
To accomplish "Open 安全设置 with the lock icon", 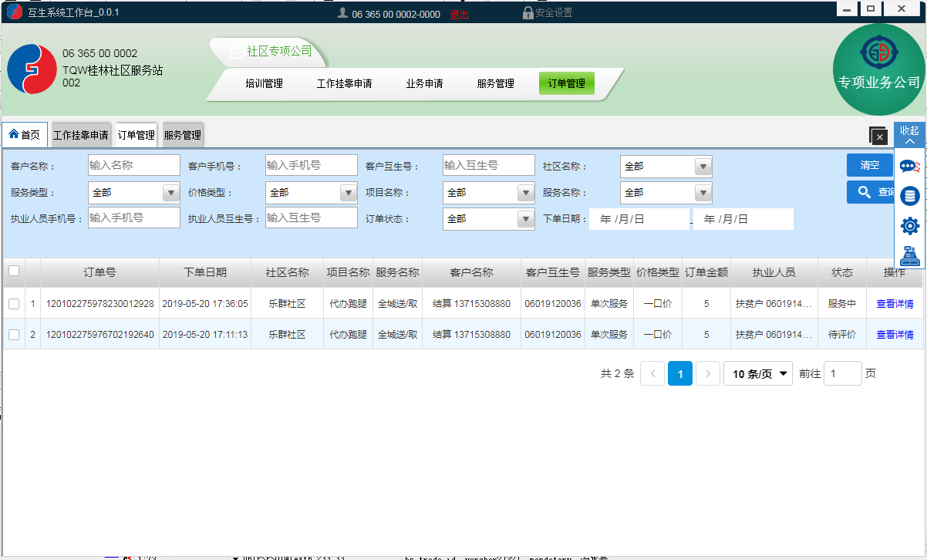I will pyautogui.click(x=548, y=13).
